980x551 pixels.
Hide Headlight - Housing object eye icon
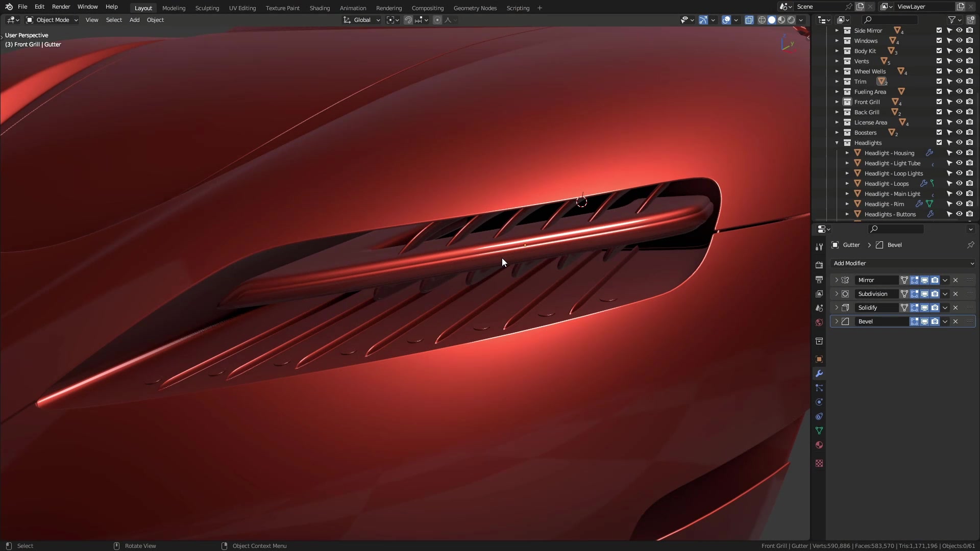click(x=960, y=153)
